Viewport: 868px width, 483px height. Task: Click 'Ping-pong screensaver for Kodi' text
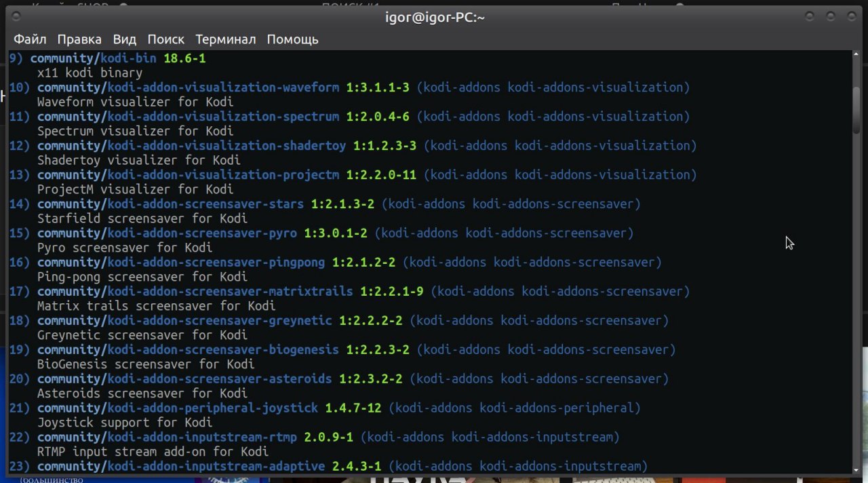142,277
